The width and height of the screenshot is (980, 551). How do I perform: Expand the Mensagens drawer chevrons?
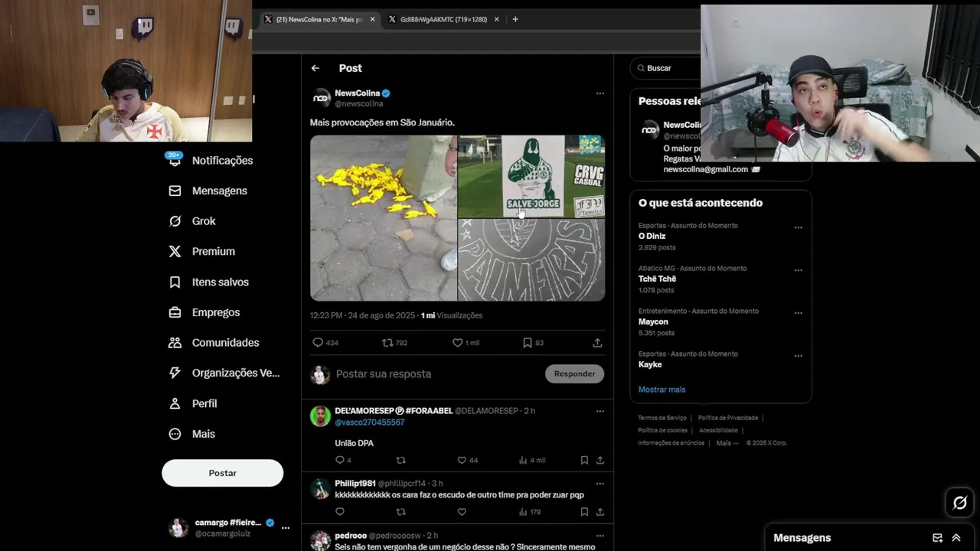click(956, 538)
